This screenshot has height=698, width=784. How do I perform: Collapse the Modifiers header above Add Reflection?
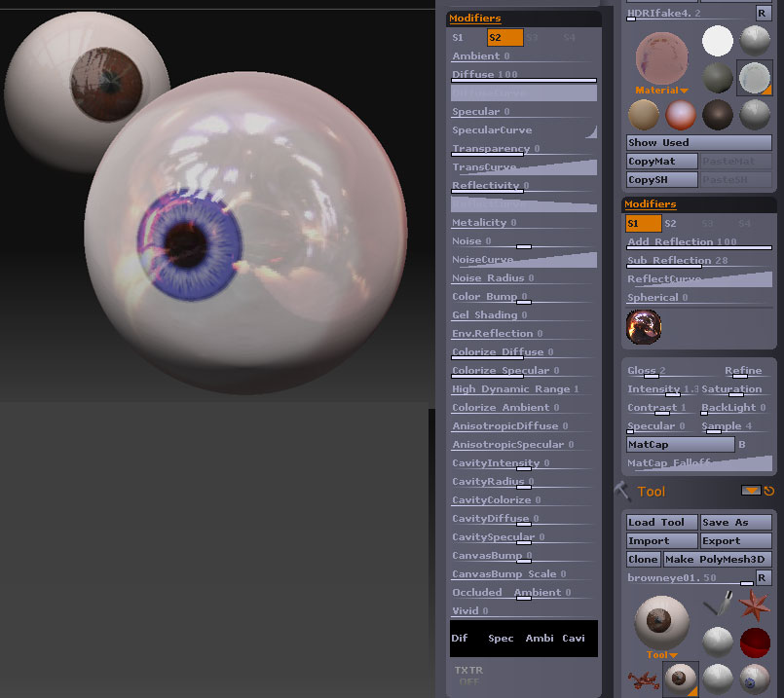(x=650, y=203)
